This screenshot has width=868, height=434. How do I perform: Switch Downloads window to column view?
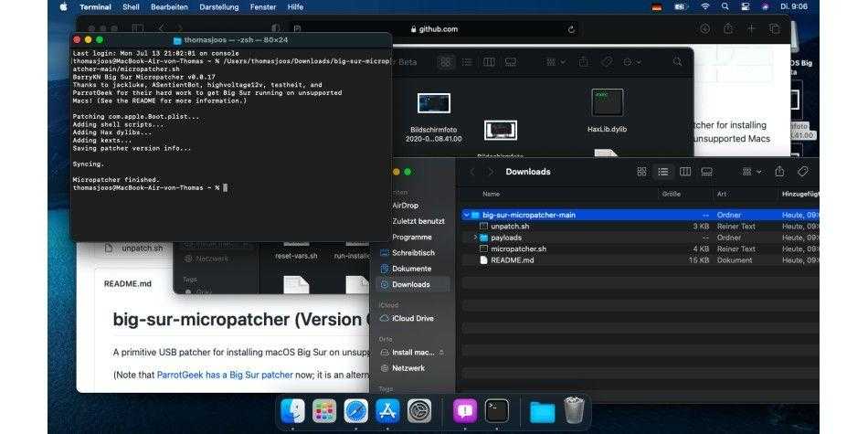click(685, 172)
